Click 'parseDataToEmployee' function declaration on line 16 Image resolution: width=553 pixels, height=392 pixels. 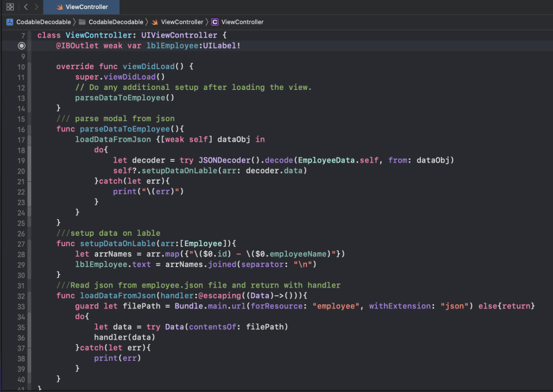[x=125, y=129]
